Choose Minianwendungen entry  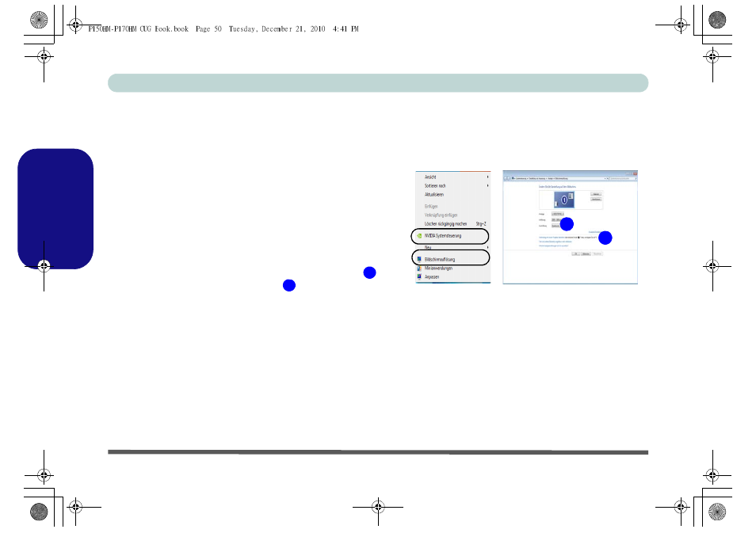click(452, 268)
